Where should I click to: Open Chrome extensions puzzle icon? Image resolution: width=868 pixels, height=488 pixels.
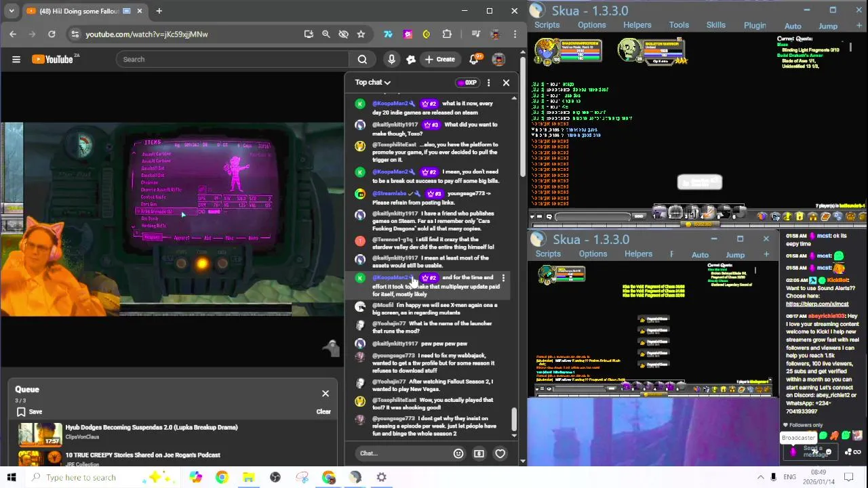pyautogui.click(x=447, y=34)
